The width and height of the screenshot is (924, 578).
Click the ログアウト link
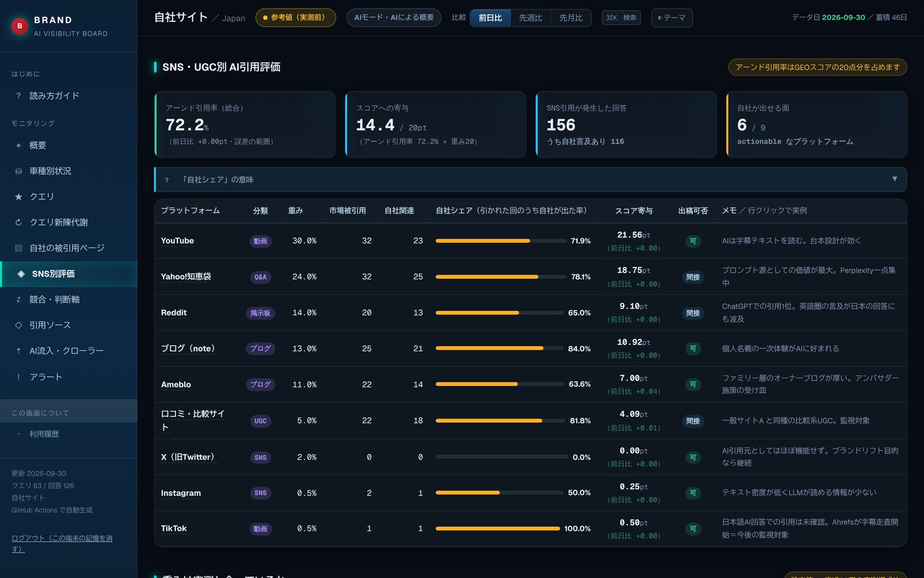pyautogui.click(x=62, y=543)
